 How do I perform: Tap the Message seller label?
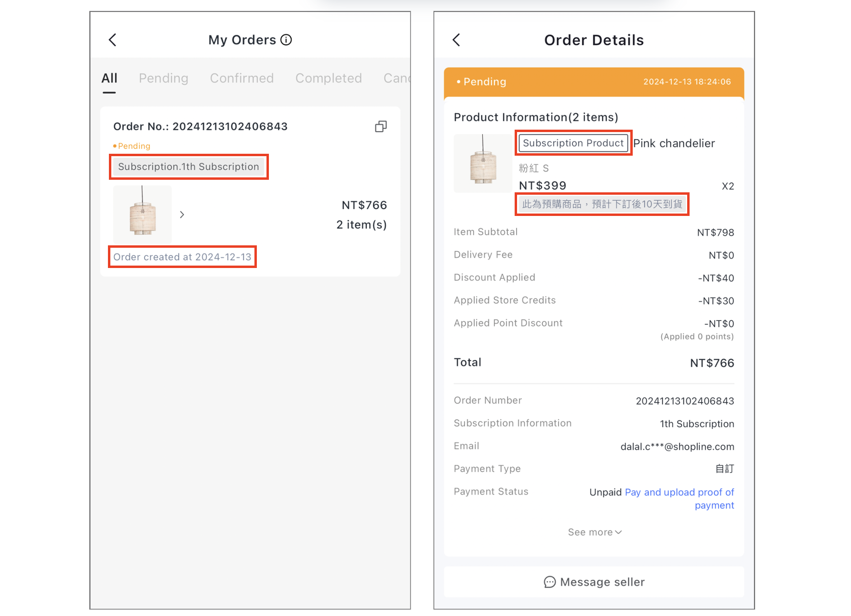point(602,582)
